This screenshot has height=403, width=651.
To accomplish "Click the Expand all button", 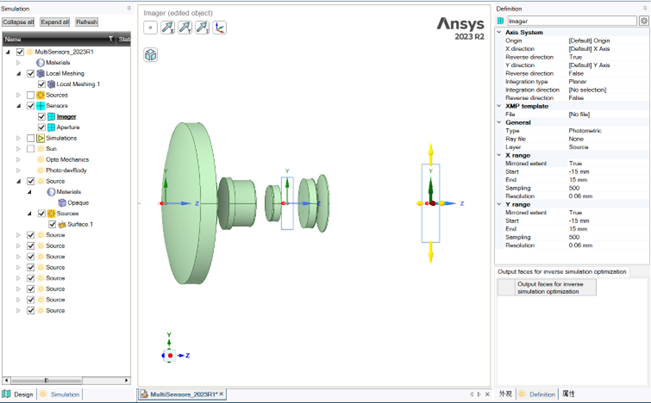I will coord(55,22).
